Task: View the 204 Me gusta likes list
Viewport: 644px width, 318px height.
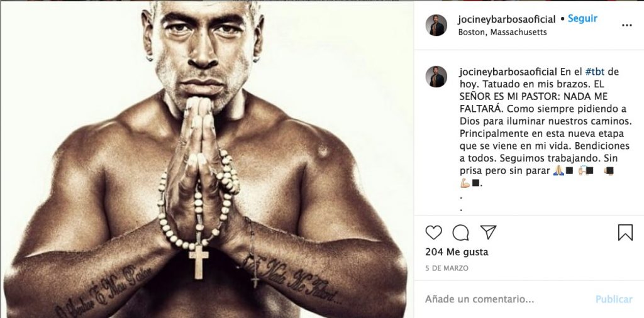Action: coord(457,252)
